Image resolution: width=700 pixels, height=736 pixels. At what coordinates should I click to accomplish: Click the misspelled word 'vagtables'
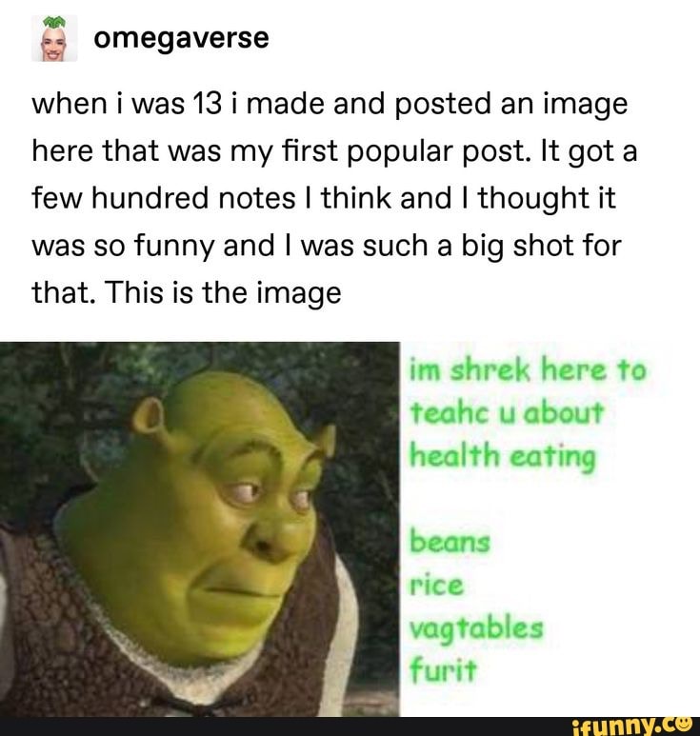(x=476, y=629)
